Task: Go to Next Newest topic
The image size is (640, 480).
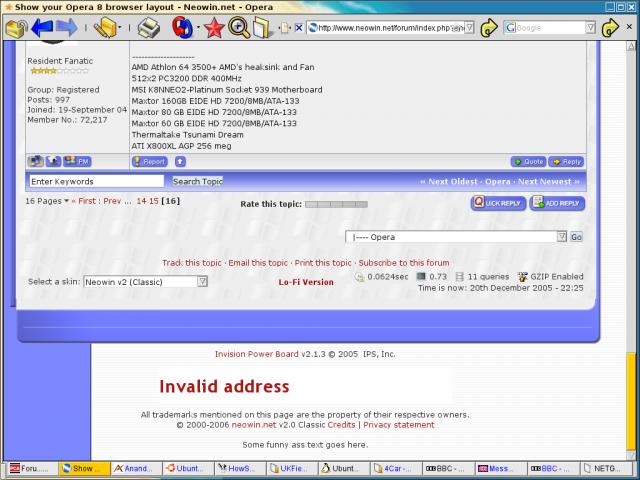Action: tap(544, 182)
